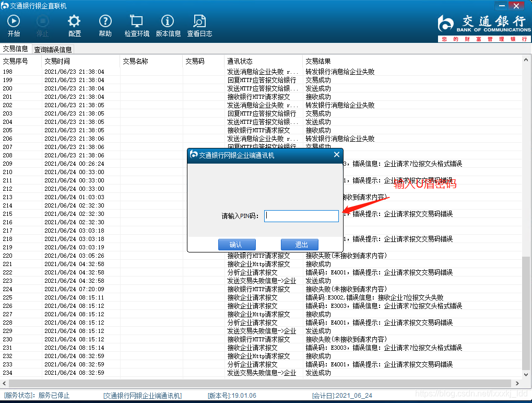Click the time 2021/06/24 04:32:58 in row 221

[x=74, y=264]
